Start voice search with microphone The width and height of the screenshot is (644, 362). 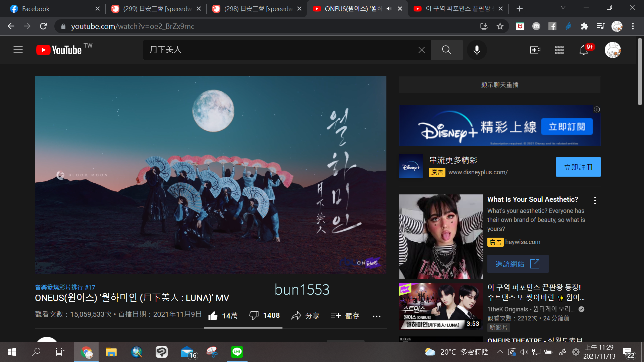[477, 50]
